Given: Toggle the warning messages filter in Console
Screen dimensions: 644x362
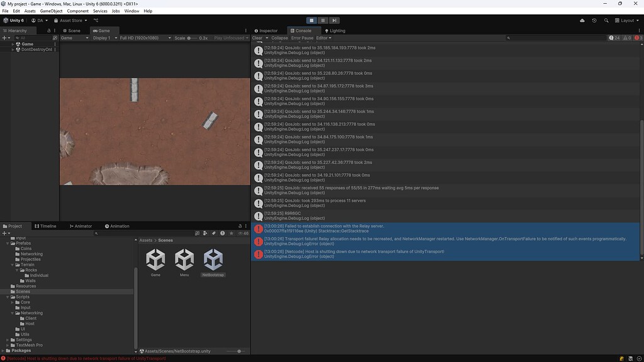Looking at the screenshot, I should (627, 38).
